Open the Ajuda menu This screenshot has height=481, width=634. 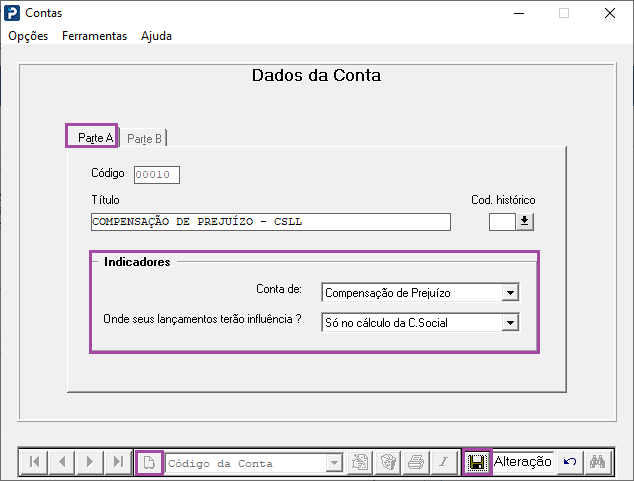click(156, 36)
